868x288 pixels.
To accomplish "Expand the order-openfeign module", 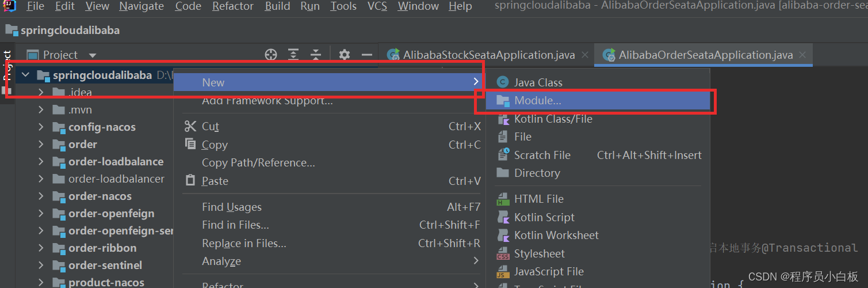I will [x=41, y=213].
